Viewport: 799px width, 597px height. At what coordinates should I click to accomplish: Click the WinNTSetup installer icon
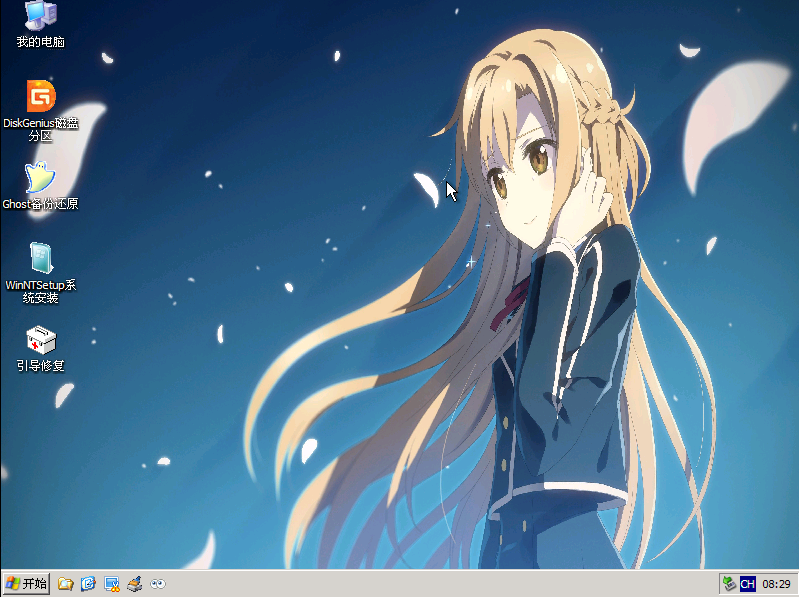[x=40, y=258]
